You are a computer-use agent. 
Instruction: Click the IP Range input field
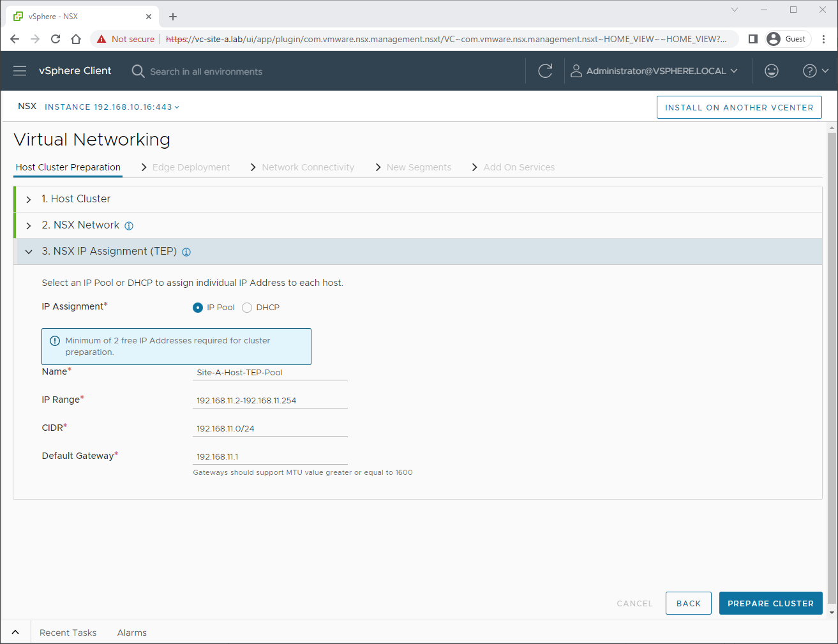[x=270, y=401]
